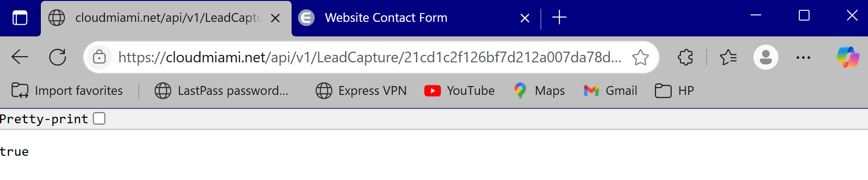The image size is (868, 180).
Task: Close the cloudmiami.net tab
Action: [275, 18]
